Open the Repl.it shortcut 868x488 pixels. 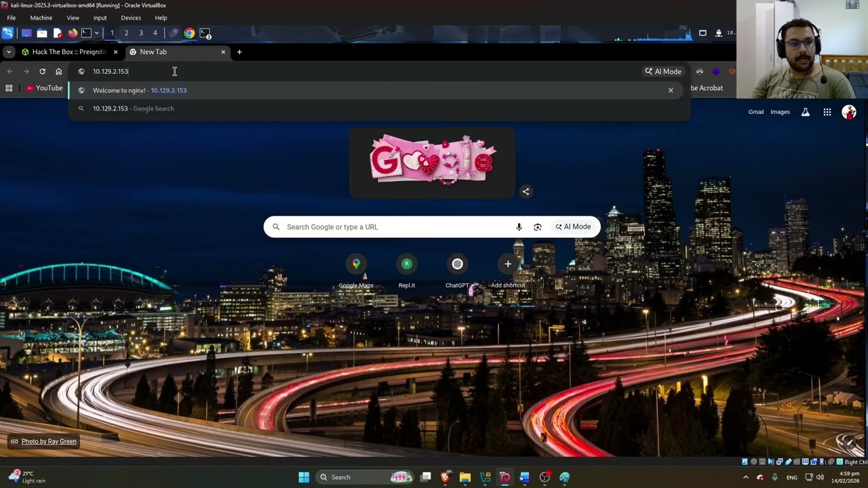pyautogui.click(x=407, y=270)
